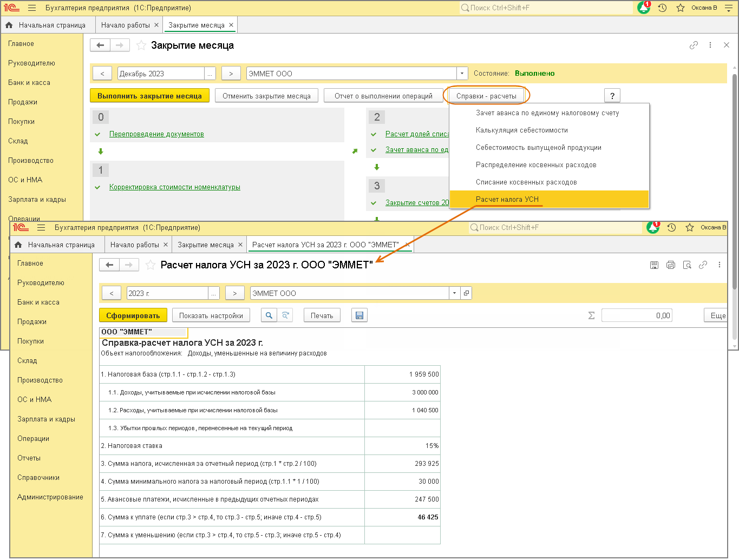
Task: Click Отчет о выполнении операций button
Action: click(x=383, y=96)
